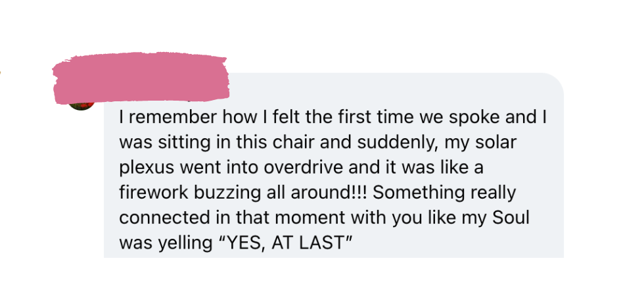Open the commenter's poppy flower profile picture
The image size is (644, 296).
[x=81, y=106]
